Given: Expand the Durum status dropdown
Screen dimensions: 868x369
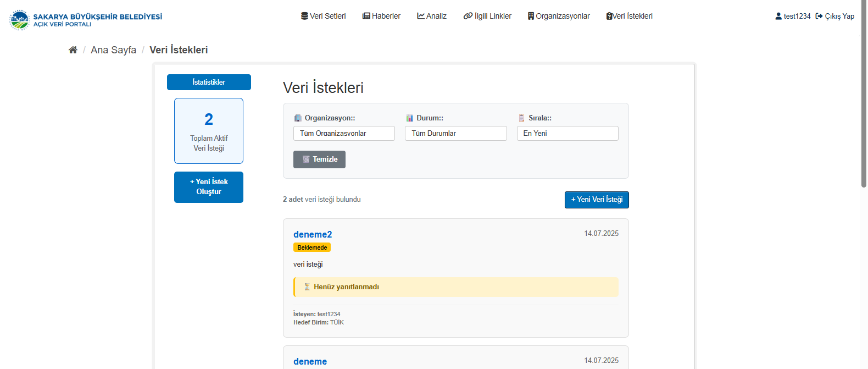Looking at the screenshot, I should pos(455,134).
